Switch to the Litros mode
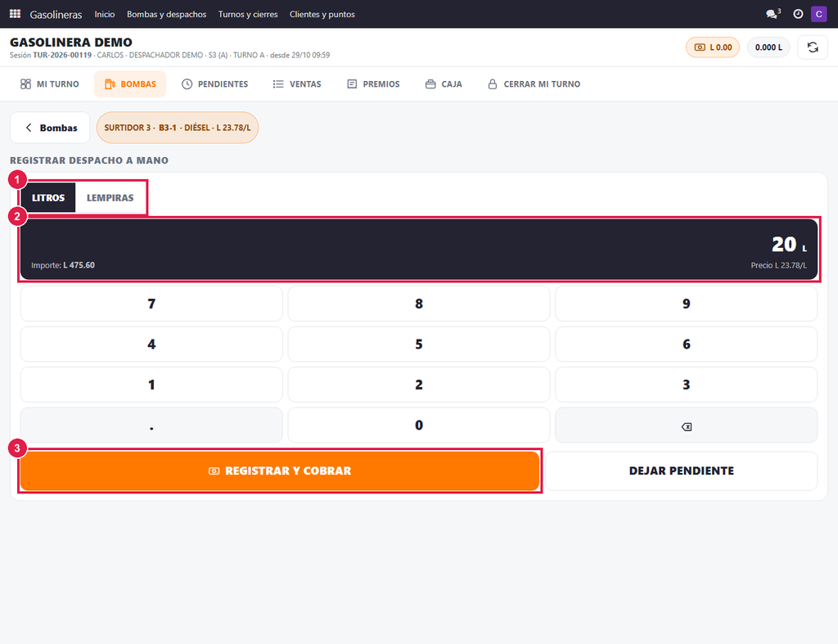The width and height of the screenshot is (838, 644). pos(48,198)
